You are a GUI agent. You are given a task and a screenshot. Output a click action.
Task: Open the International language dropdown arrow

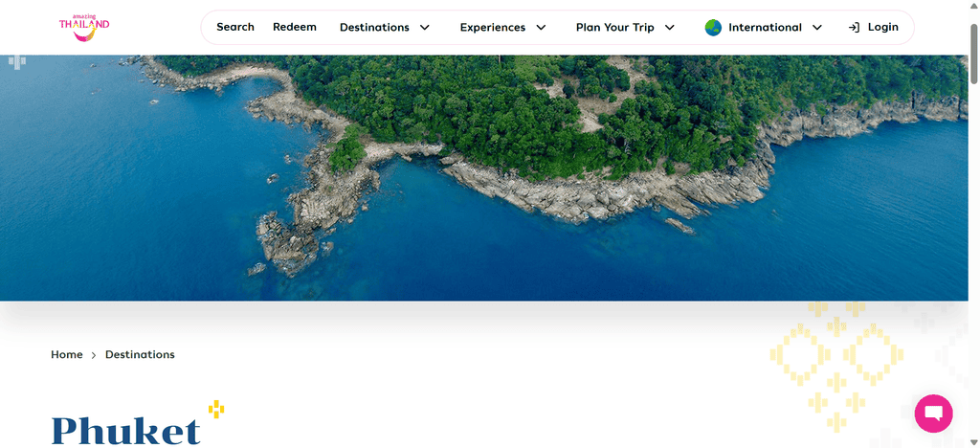click(817, 28)
